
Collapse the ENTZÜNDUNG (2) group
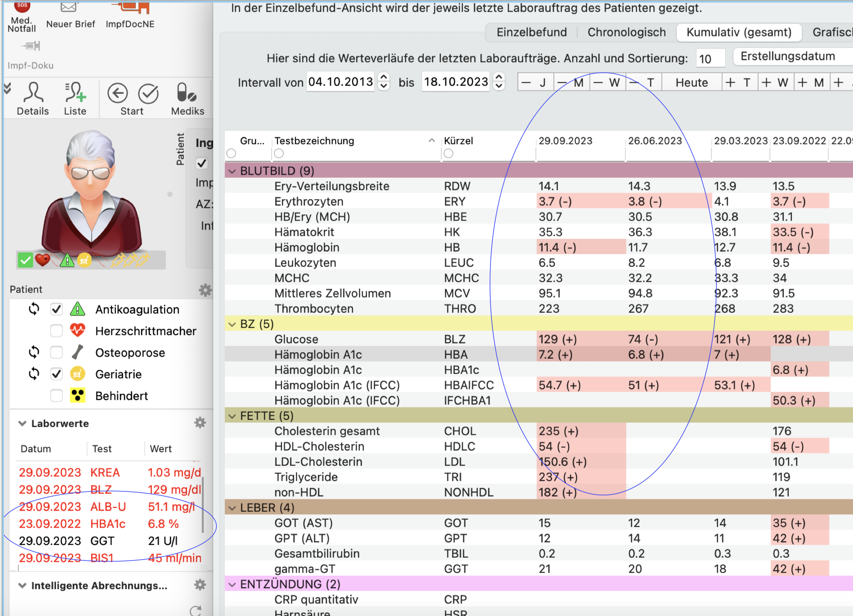click(x=232, y=584)
